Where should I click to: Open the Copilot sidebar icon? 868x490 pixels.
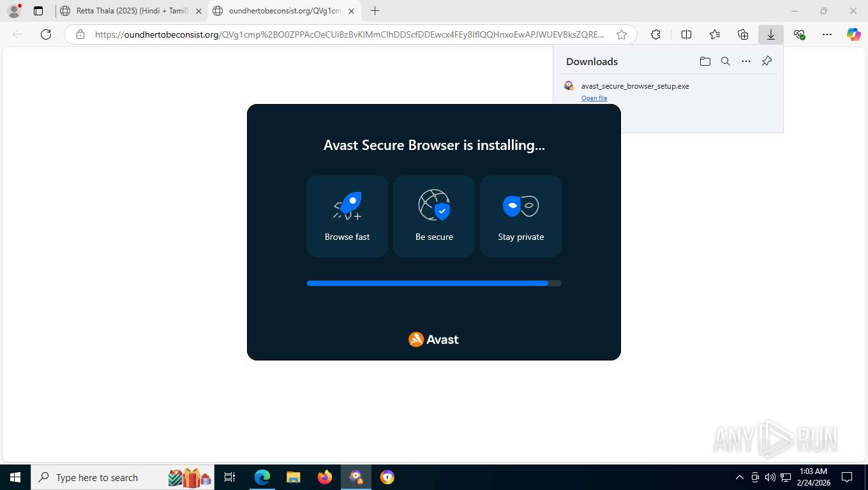coord(853,34)
